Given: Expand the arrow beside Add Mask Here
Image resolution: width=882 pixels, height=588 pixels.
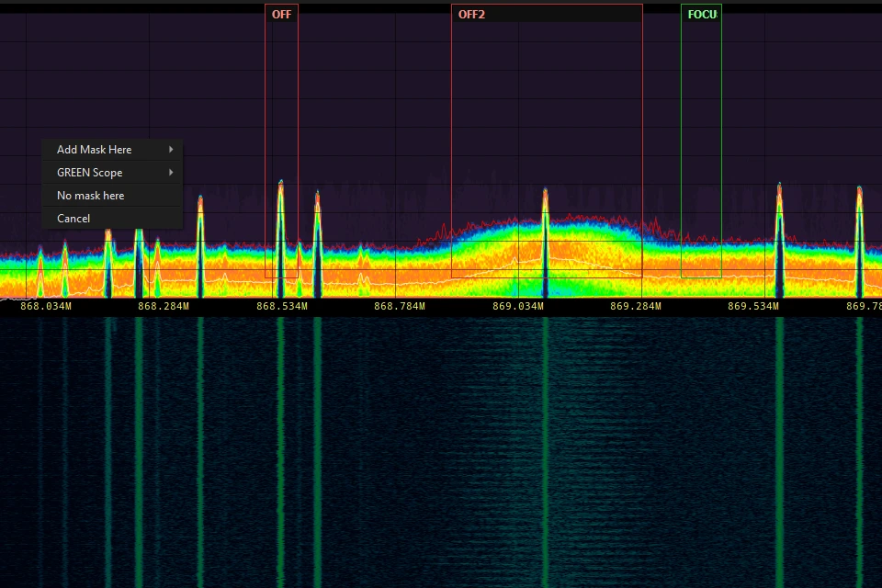Looking at the screenshot, I should 171,150.
